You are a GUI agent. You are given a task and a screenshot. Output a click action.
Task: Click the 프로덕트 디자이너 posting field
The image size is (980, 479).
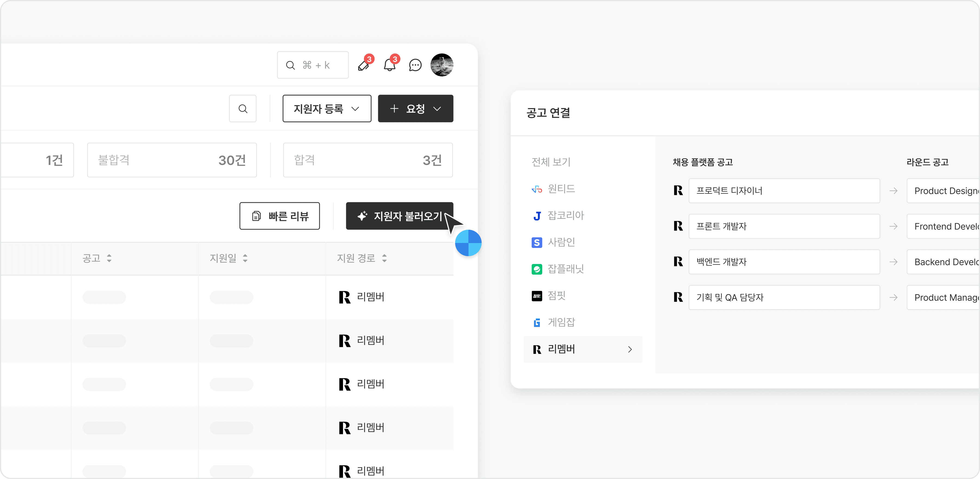pyautogui.click(x=784, y=191)
